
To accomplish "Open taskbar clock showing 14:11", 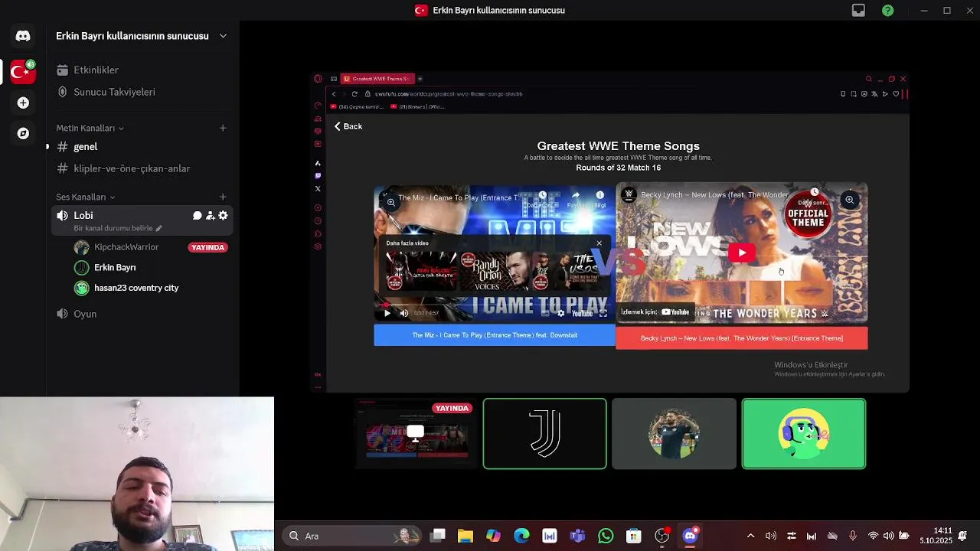I will coord(936,536).
